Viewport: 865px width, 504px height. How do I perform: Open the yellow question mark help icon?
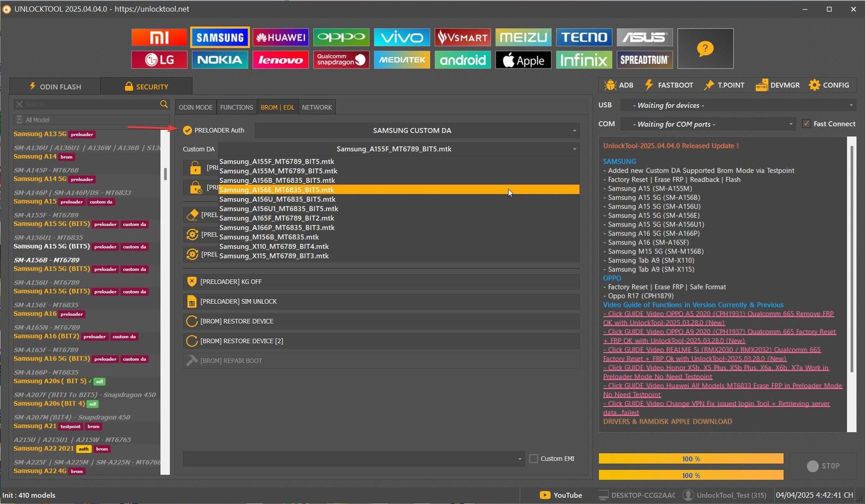coord(705,49)
